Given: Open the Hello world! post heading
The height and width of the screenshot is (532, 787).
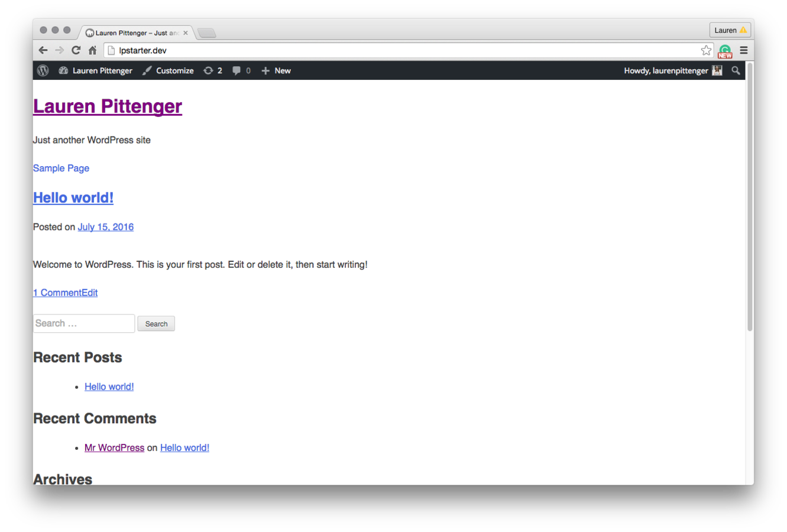Looking at the screenshot, I should pos(73,197).
